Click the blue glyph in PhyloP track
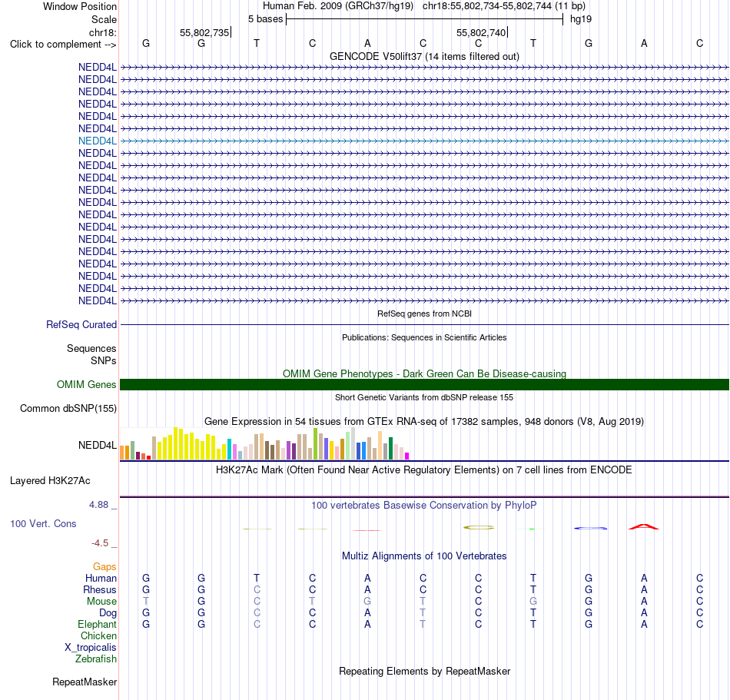This screenshot has width=730, height=700. click(x=590, y=528)
